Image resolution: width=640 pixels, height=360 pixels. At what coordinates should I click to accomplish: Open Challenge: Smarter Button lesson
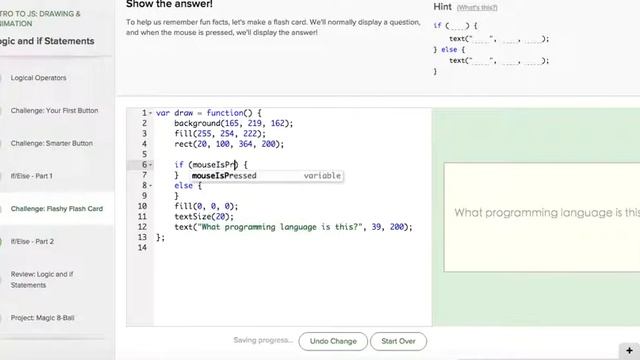coord(51,143)
